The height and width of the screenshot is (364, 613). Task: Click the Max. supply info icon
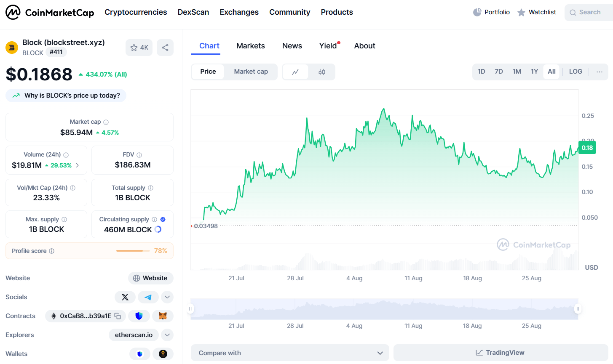click(x=64, y=220)
